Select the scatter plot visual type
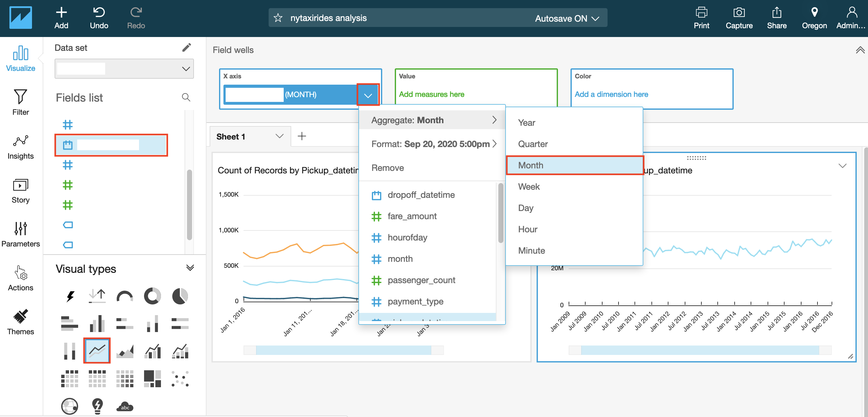This screenshot has width=868, height=417. [180, 379]
